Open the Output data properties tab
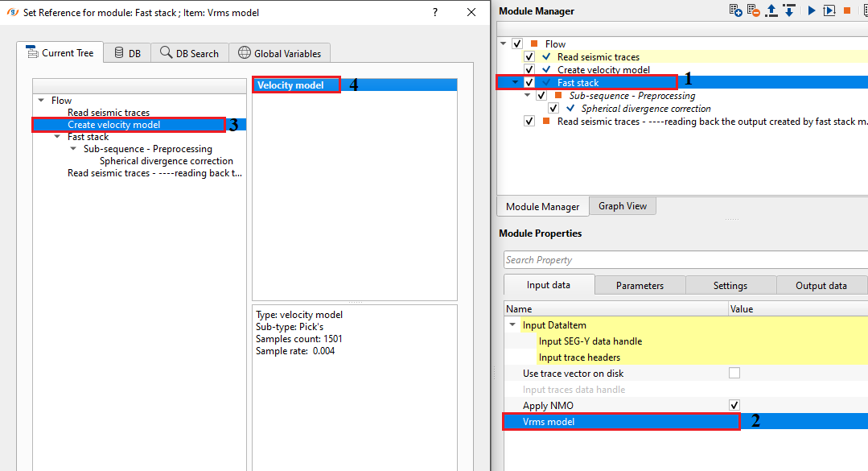 tap(821, 285)
